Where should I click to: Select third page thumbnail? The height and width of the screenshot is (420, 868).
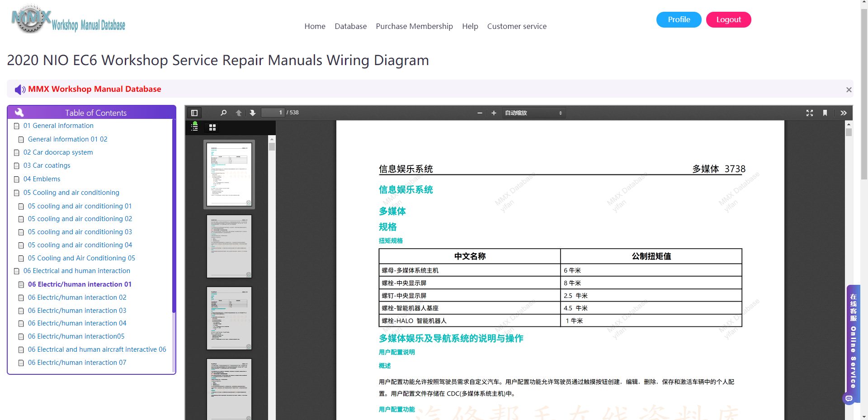click(x=229, y=318)
